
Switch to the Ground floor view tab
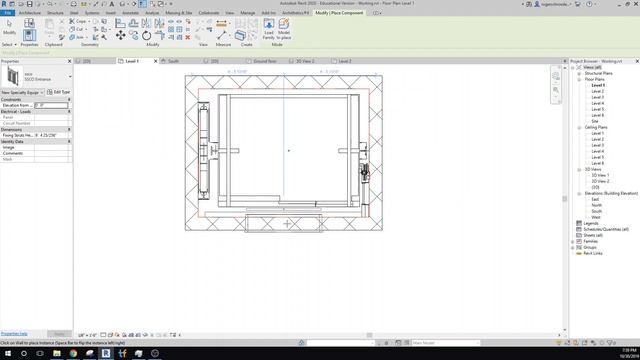(265, 61)
